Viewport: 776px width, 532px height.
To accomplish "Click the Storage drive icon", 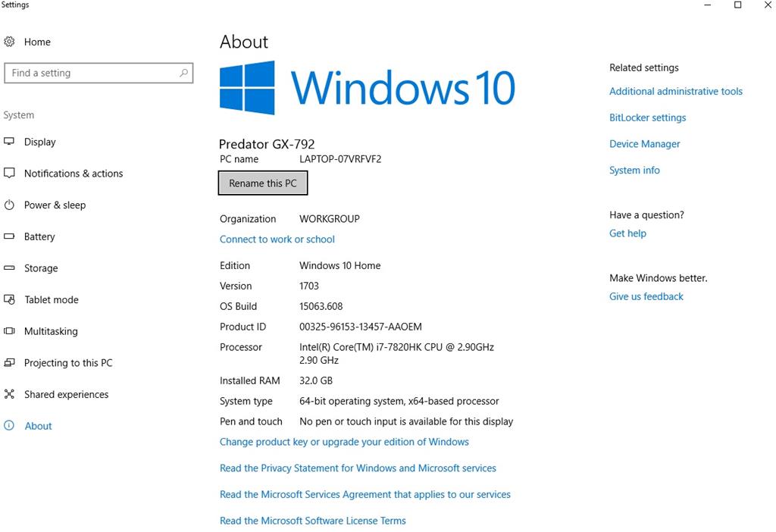I will (9, 268).
